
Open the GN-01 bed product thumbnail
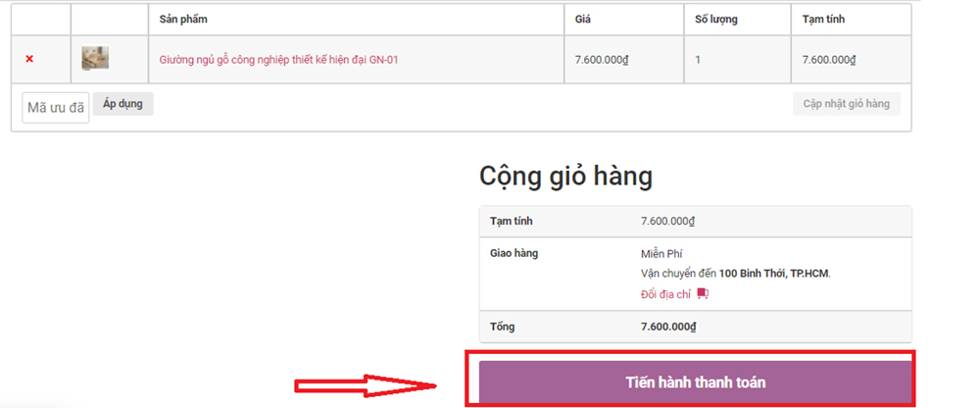pos(96,58)
